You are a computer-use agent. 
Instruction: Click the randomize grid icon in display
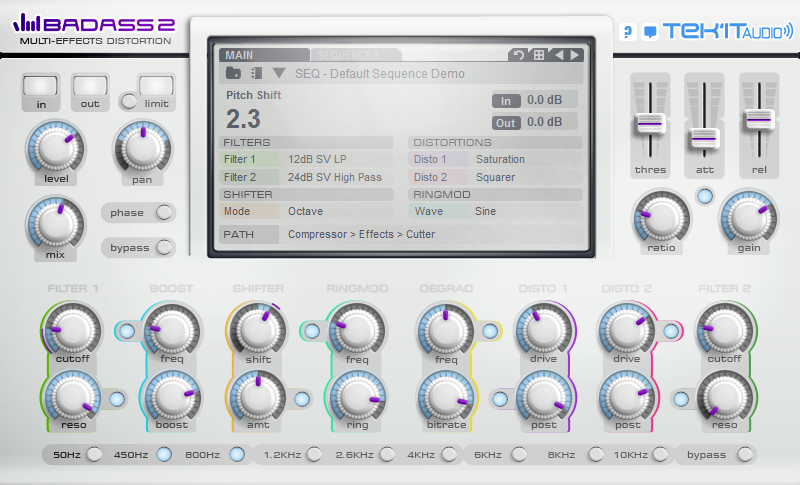(x=539, y=55)
